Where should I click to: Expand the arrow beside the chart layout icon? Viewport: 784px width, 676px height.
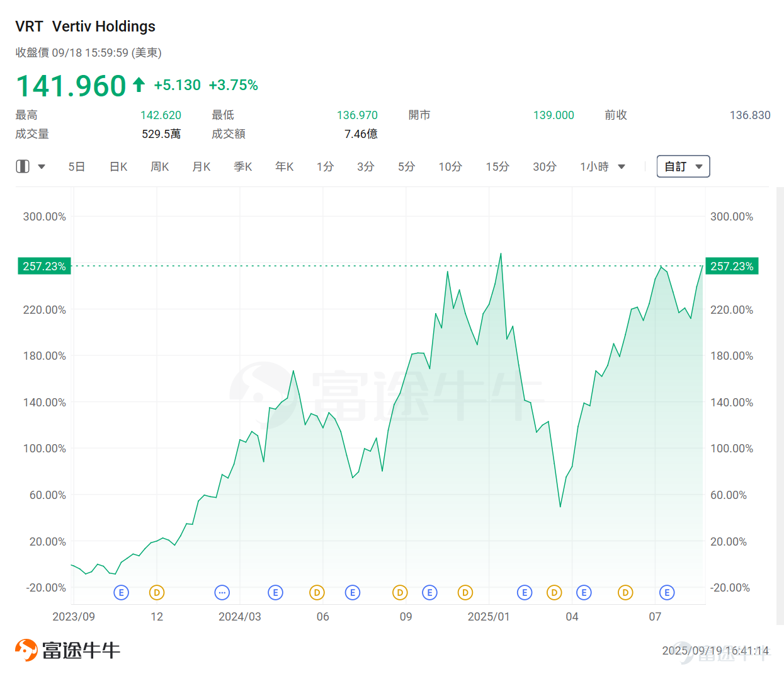pyautogui.click(x=42, y=167)
